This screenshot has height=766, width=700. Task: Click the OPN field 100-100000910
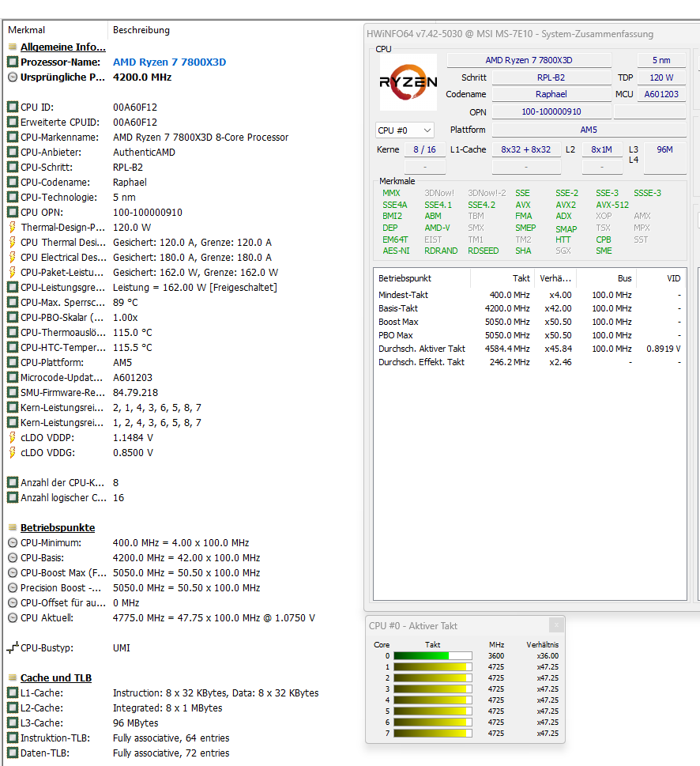(551, 111)
